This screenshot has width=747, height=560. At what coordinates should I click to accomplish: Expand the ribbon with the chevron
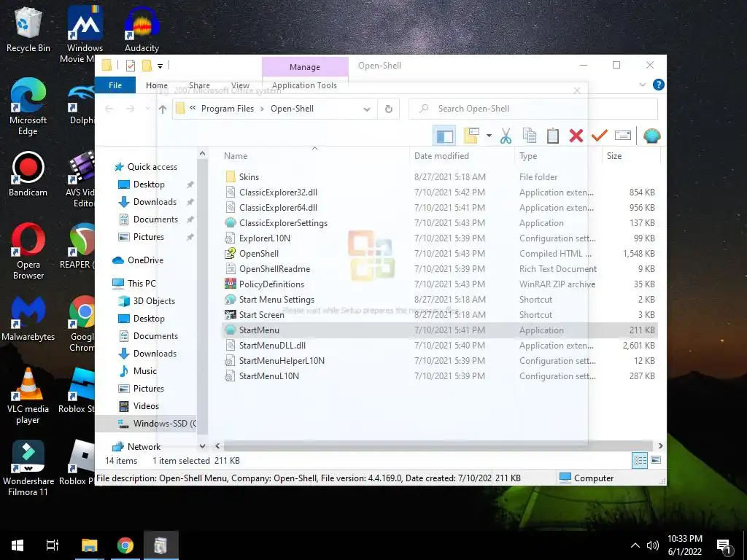642,85
